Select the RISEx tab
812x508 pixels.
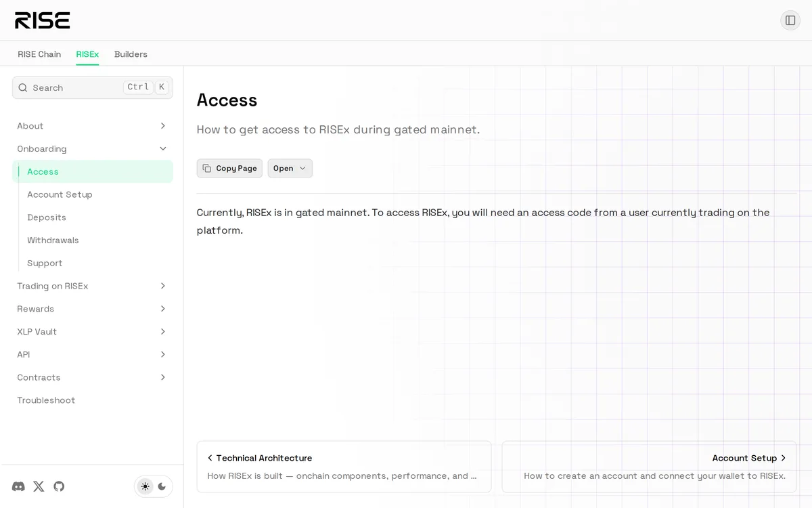pos(87,54)
